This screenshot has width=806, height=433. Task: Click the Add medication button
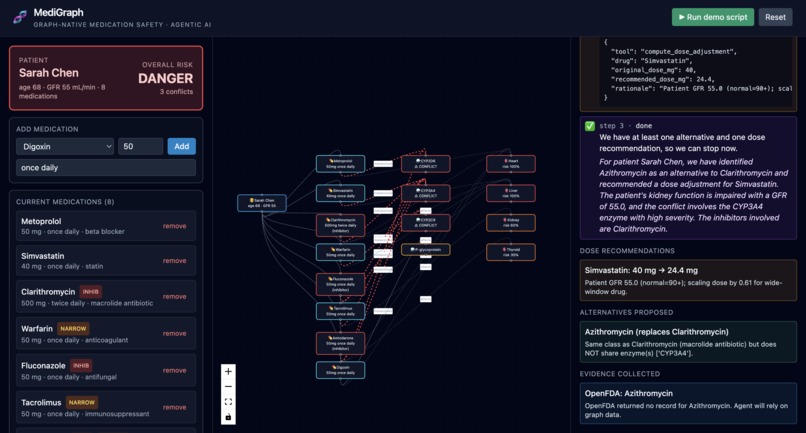(181, 147)
